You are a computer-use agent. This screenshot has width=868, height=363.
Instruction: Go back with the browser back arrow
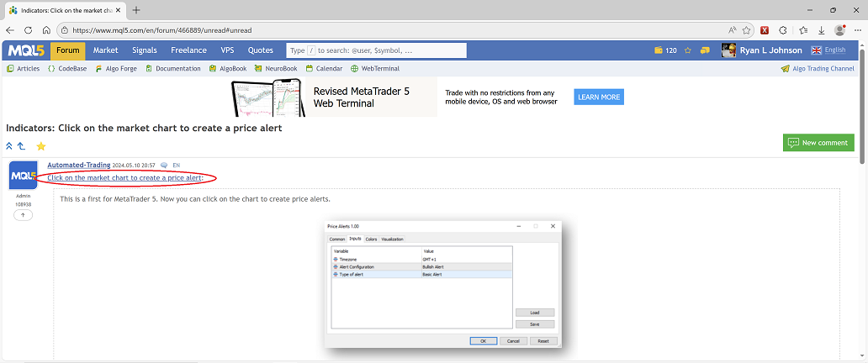point(10,30)
